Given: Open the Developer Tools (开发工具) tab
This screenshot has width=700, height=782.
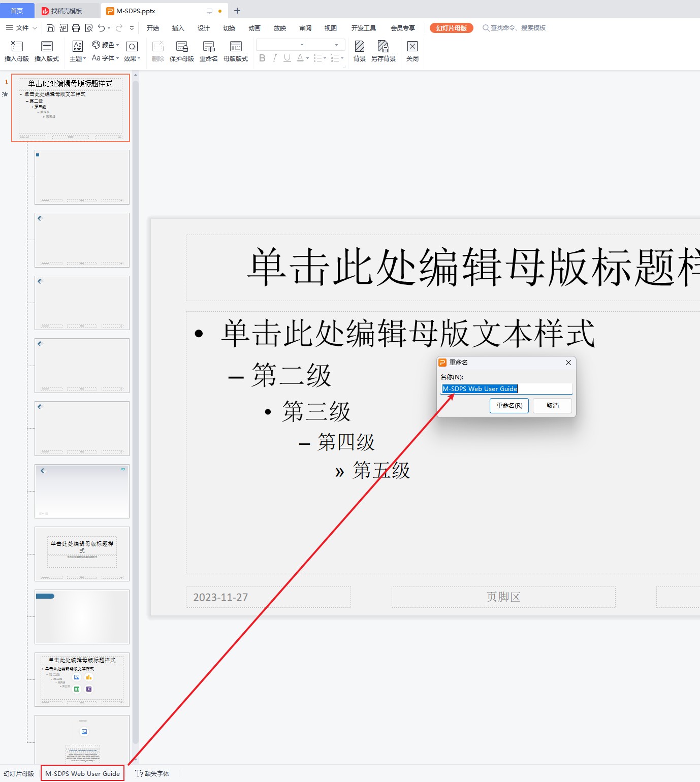Looking at the screenshot, I should click(364, 28).
